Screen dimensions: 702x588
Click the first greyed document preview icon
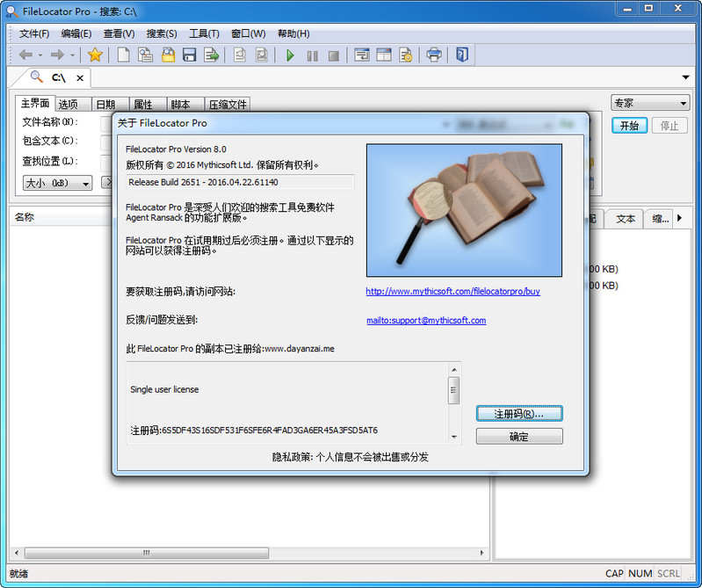240,55
